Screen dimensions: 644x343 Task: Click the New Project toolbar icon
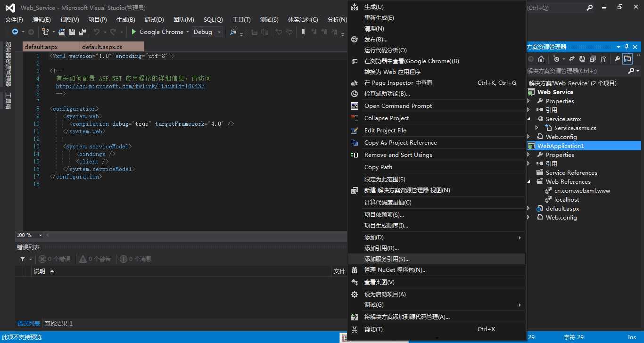pos(45,32)
